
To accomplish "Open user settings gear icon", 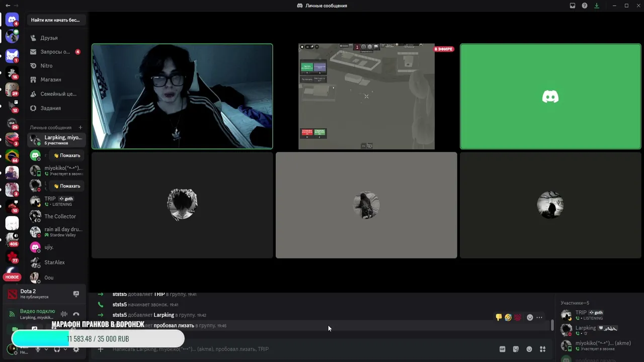I will point(76,349).
